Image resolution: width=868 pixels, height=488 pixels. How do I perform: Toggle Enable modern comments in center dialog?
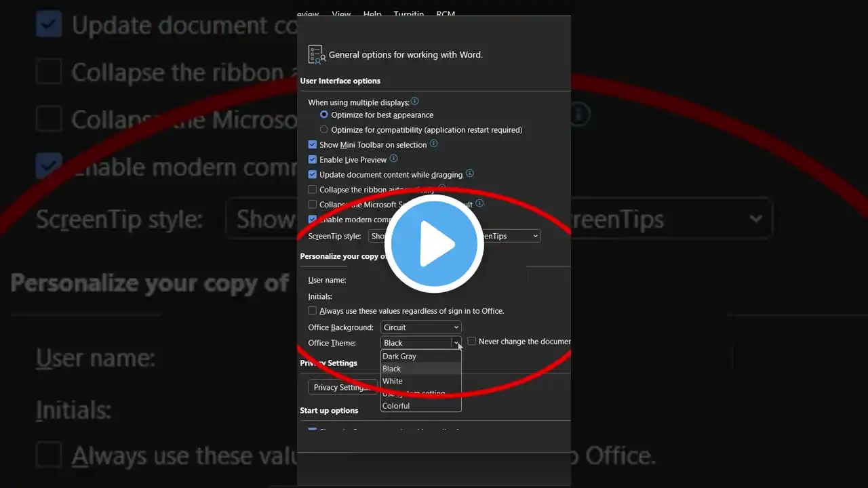coord(313,219)
